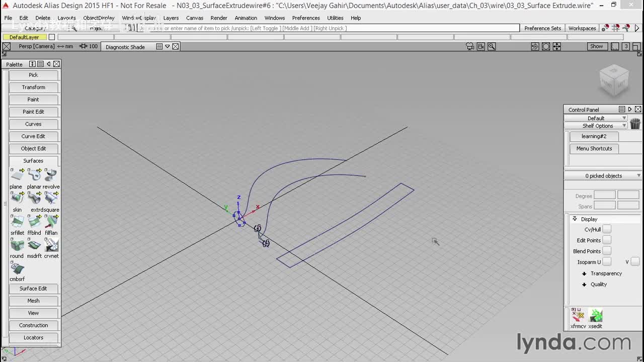Select the learning#2 shelf tab
The height and width of the screenshot is (362, 644).
594,136
